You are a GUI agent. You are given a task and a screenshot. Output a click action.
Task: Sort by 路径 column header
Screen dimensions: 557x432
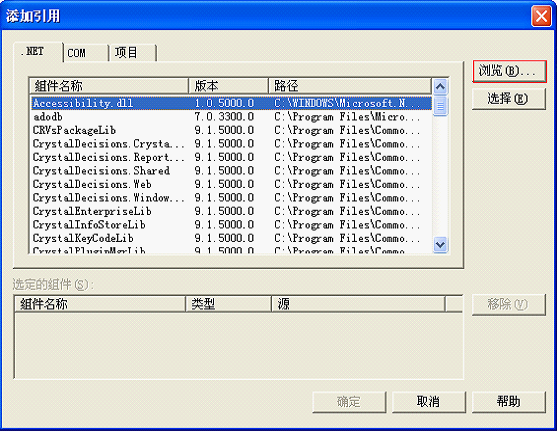point(350,86)
